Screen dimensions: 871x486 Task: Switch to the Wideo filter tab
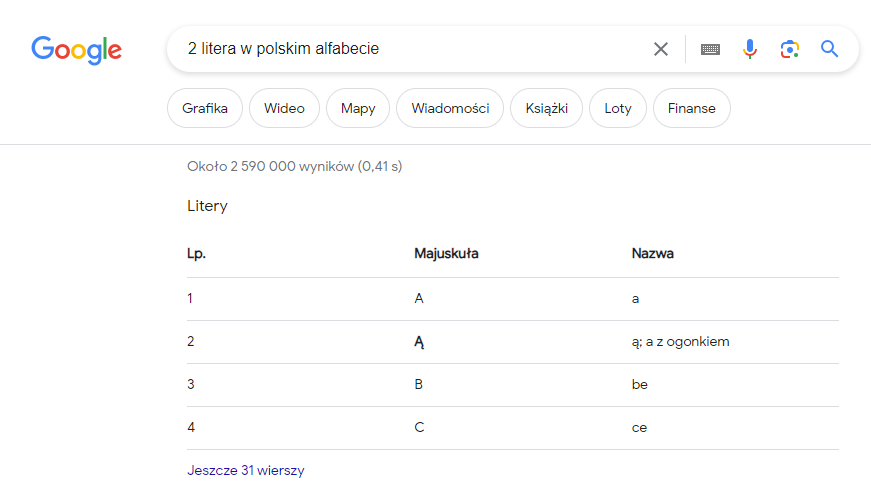284,109
